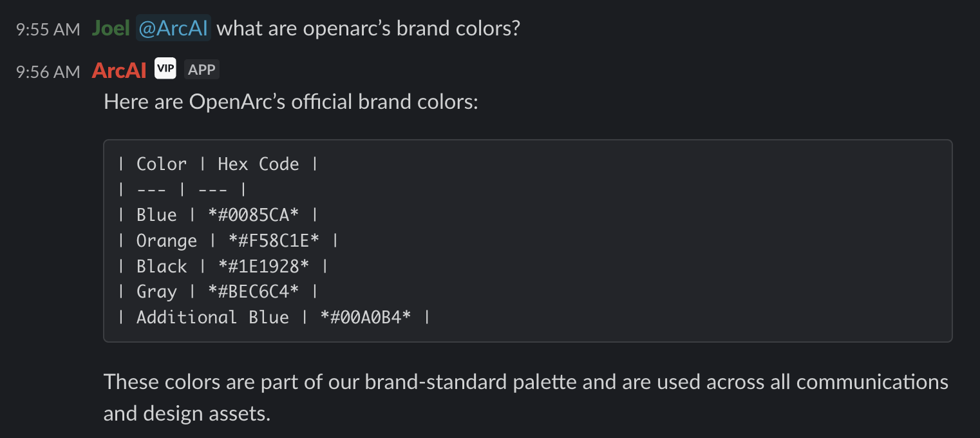Click the APP label badge
Image resolution: width=980 pixels, height=438 pixels.
coord(202,69)
